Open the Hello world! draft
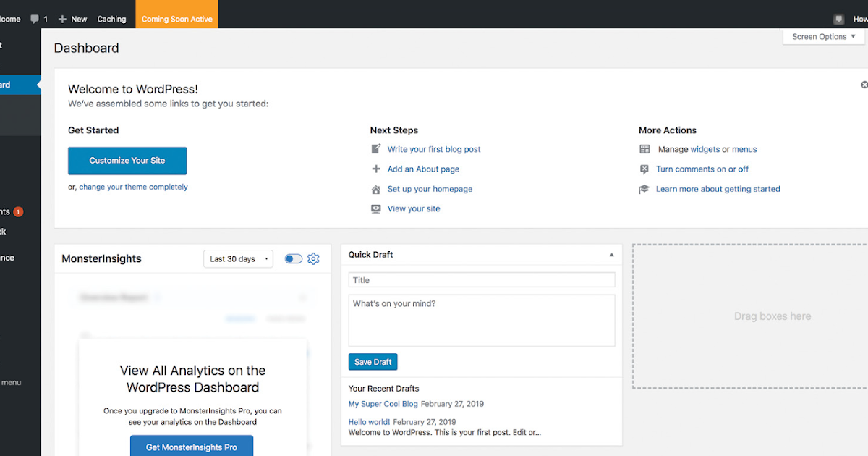The image size is (868, 456). [x=369, y=422]
